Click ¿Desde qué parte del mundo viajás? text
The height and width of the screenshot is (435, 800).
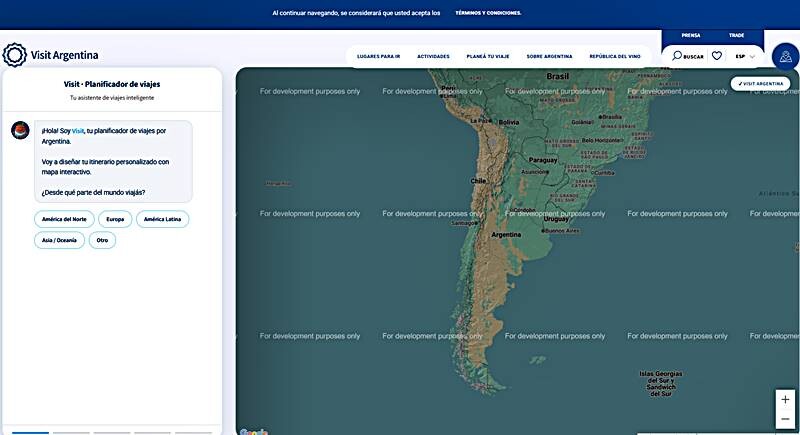(x=93, y=193)
